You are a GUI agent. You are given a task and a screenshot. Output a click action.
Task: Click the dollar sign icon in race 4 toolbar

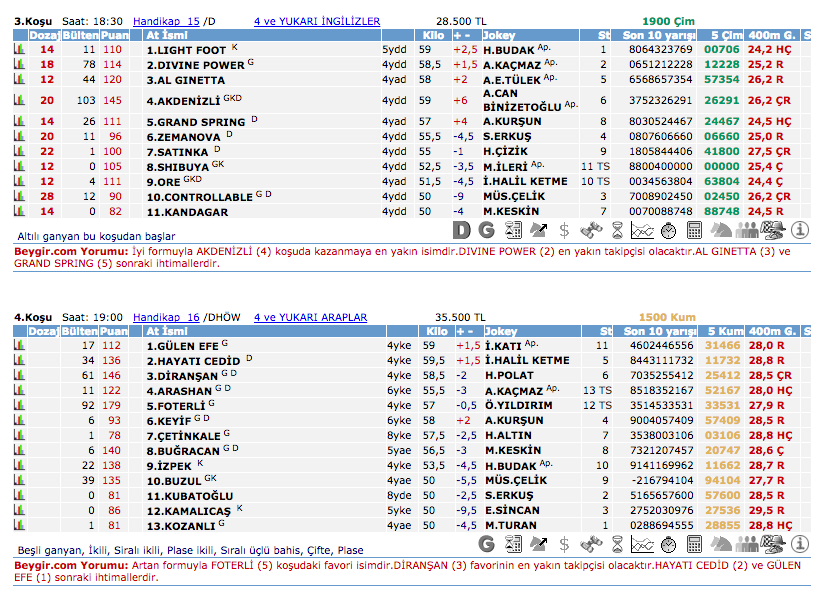[565, 543]
